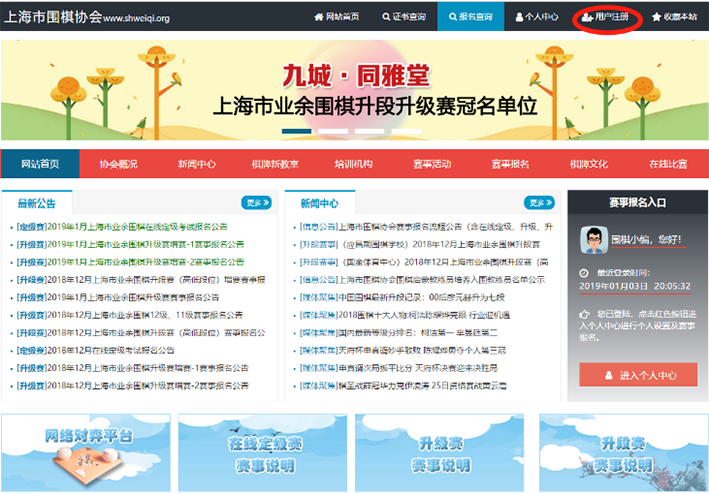Click the 报名查询 search button
The height and width of the screenshot is (494, 709).
470,17
